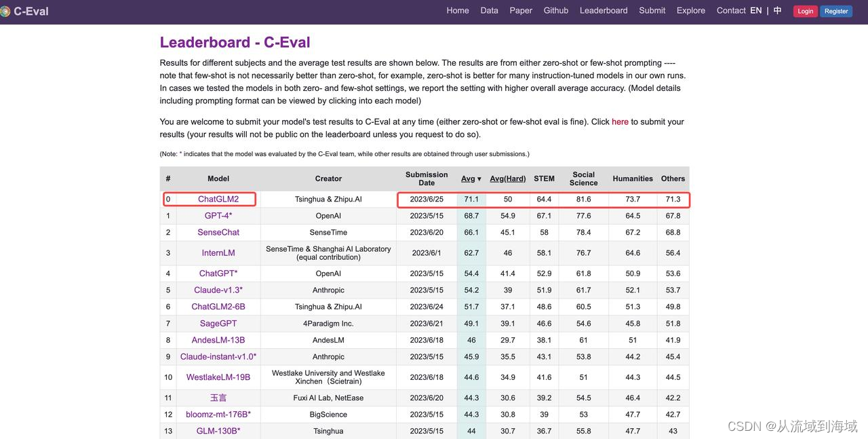The width and height of the screenshot is (868, 439).
Task: Open the Contact nav item
Action: (x=731, y=10)
